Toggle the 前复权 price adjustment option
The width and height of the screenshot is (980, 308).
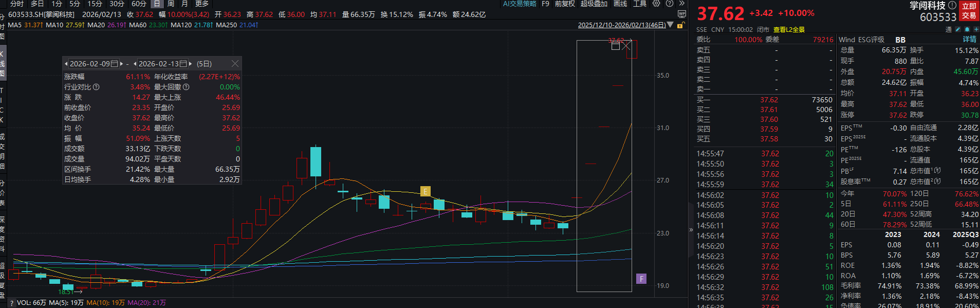coord(565,4)
